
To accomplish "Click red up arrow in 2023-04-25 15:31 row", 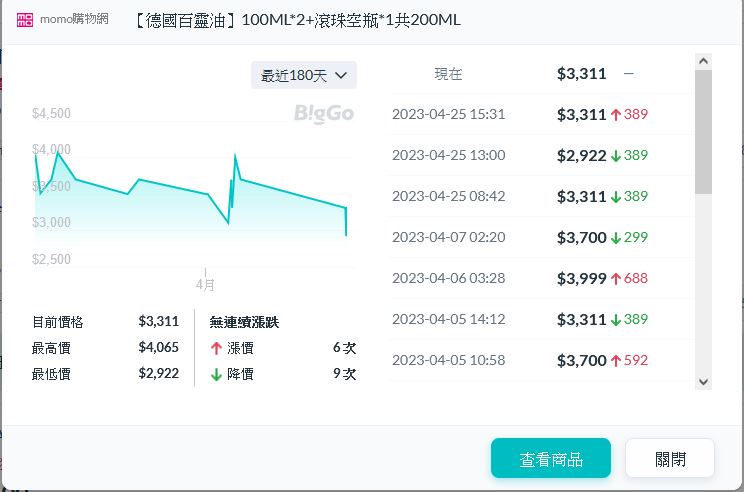I will (615, 114).
